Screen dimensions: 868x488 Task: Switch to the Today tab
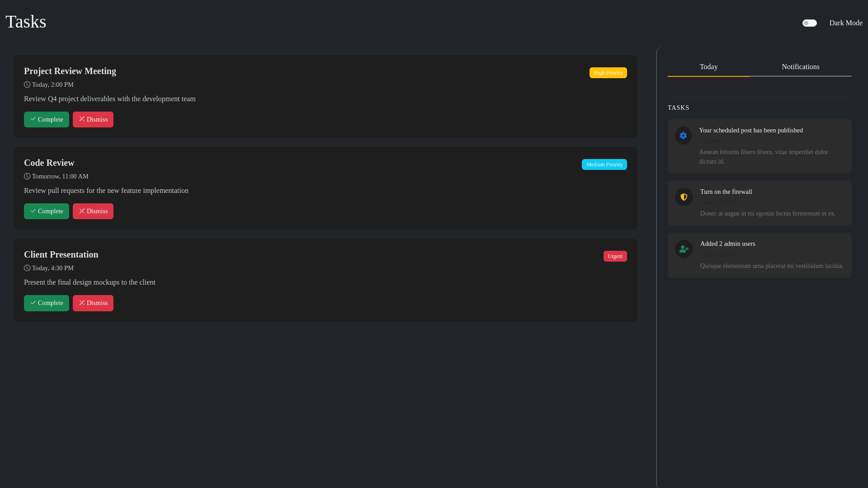pyautogui.click(x=708, y=67)
